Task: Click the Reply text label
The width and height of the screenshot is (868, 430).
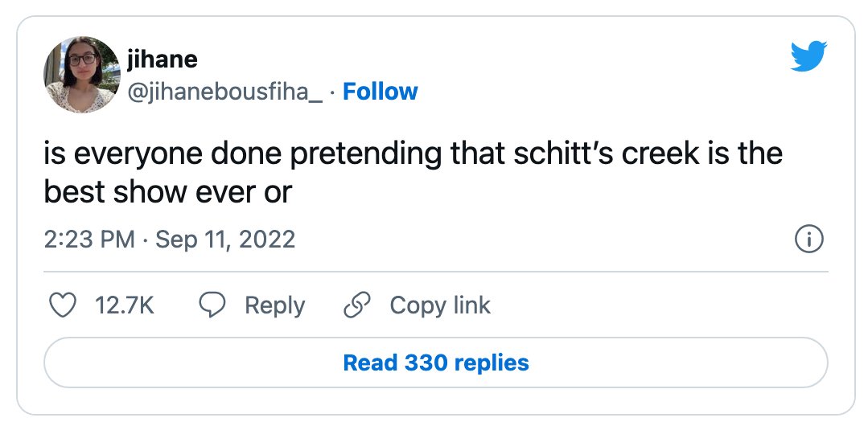Action: 275,306
